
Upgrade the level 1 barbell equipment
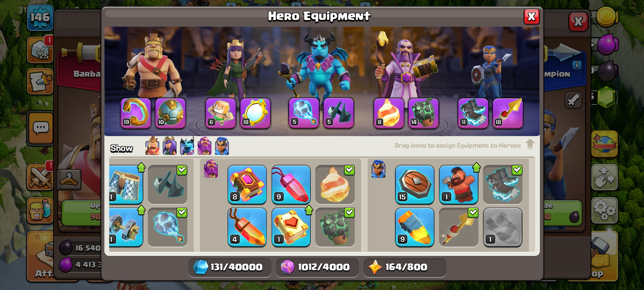(x=126, y=227)
